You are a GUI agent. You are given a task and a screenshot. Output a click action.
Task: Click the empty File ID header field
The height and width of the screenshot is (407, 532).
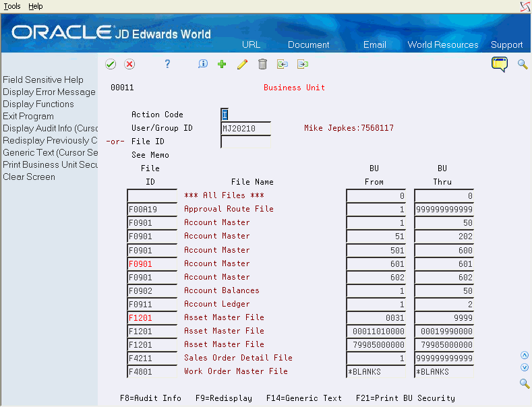tap(245, 142)
